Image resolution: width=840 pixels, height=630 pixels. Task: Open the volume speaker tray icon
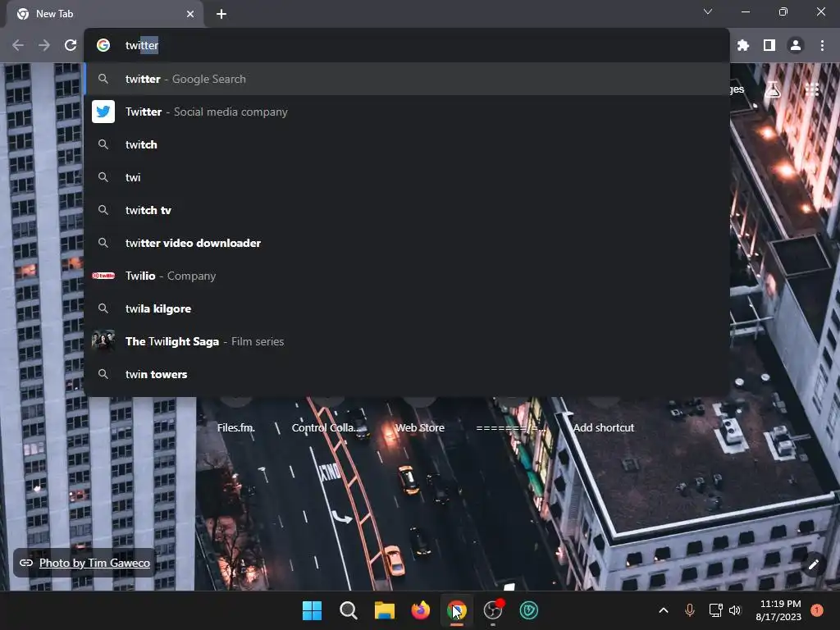[735, 610]
